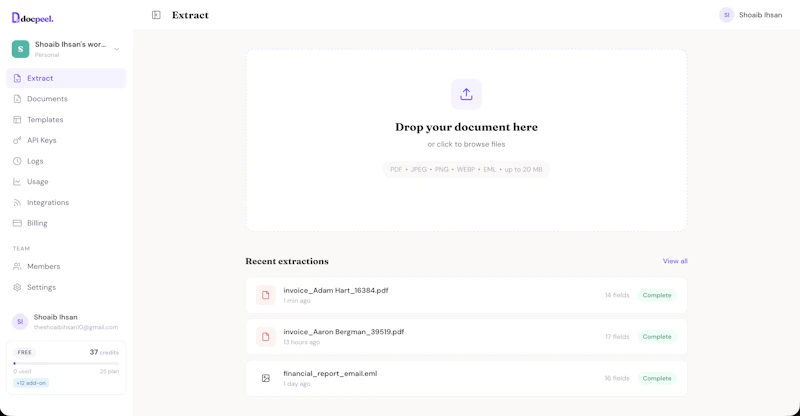The width and height of the screenshot is (800, 416).
Task: Click the Logs clock icon
Action: click(x=17, y=161)
